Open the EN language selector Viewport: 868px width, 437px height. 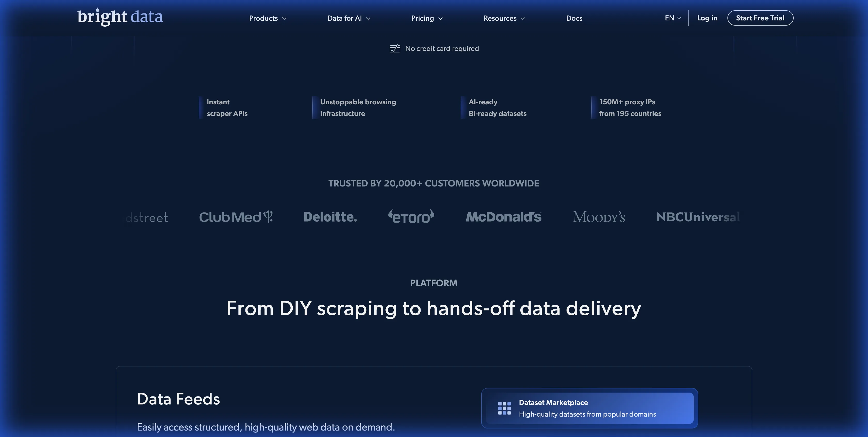pos(672,18)
